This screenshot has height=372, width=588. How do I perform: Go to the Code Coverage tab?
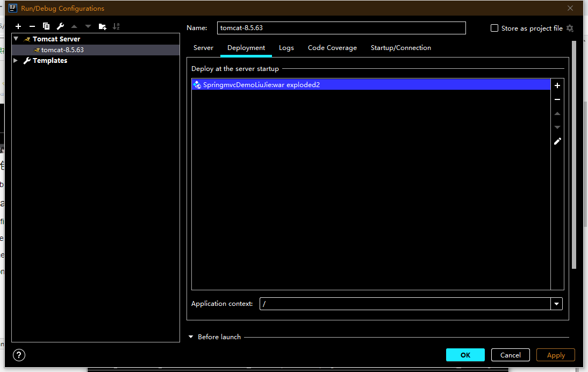coord(332,48)
